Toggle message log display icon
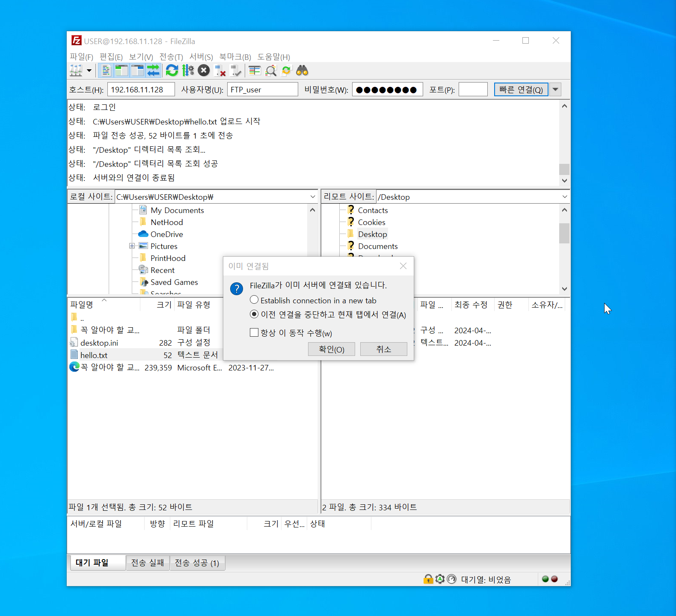Image resolution: width=676 pixels, height=616 pixels. pos(105,71)
